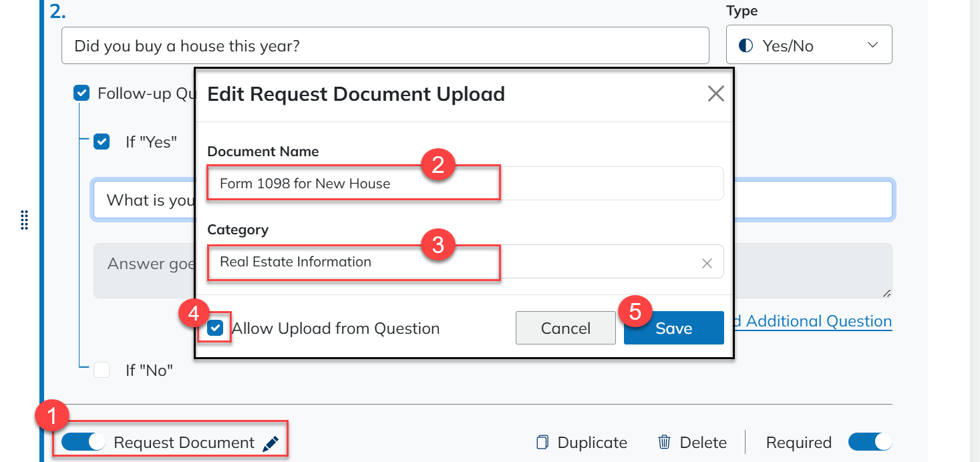Uncheck the If "Yes" checkbox
The height and width of the screenshot is (462, 980).
(x=102, y=142)
